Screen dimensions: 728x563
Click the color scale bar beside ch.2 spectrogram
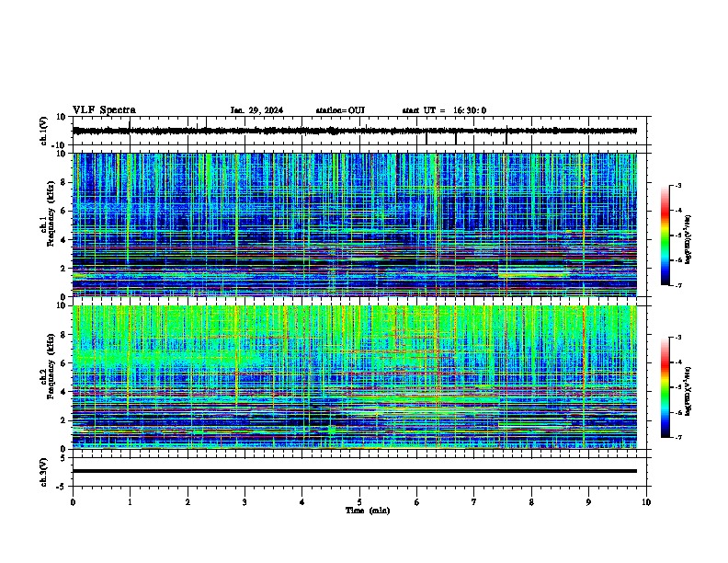[x=665, y=387]
